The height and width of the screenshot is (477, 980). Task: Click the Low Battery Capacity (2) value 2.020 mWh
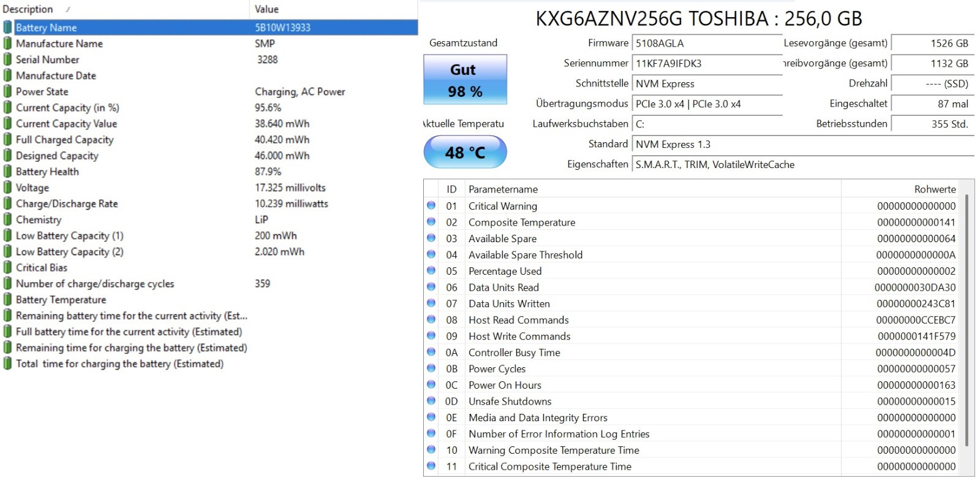point(279,251)
